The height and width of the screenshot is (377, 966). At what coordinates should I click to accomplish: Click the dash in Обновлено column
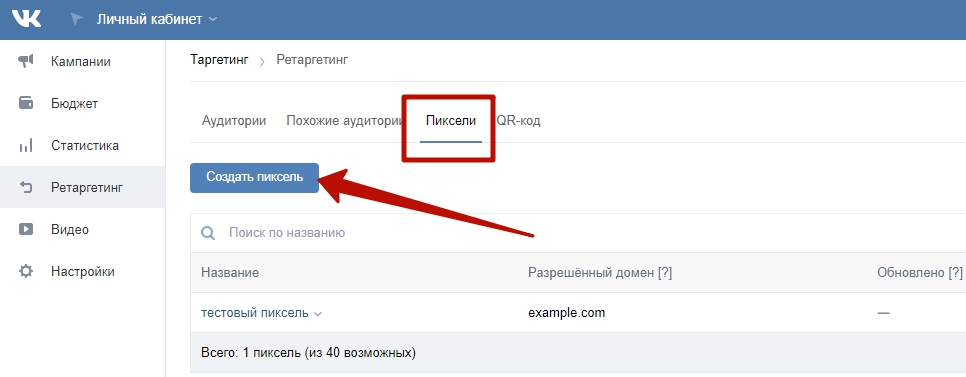[x=883, y=313]
